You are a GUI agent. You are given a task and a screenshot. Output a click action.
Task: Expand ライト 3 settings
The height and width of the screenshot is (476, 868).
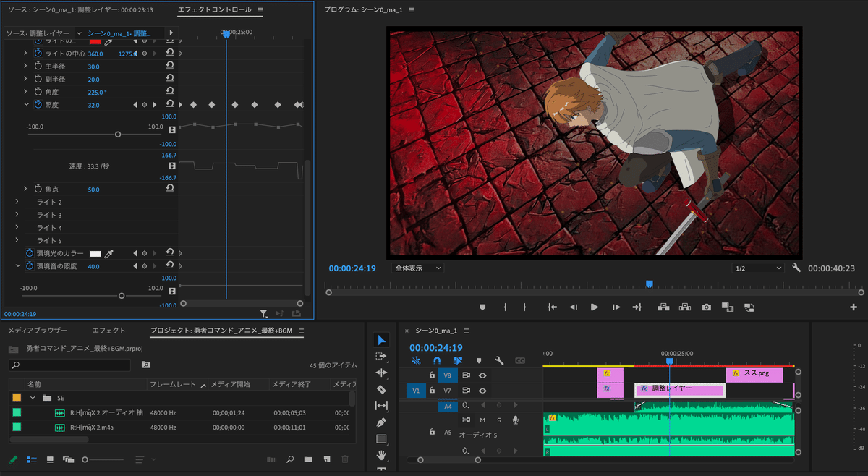point(17,215)
